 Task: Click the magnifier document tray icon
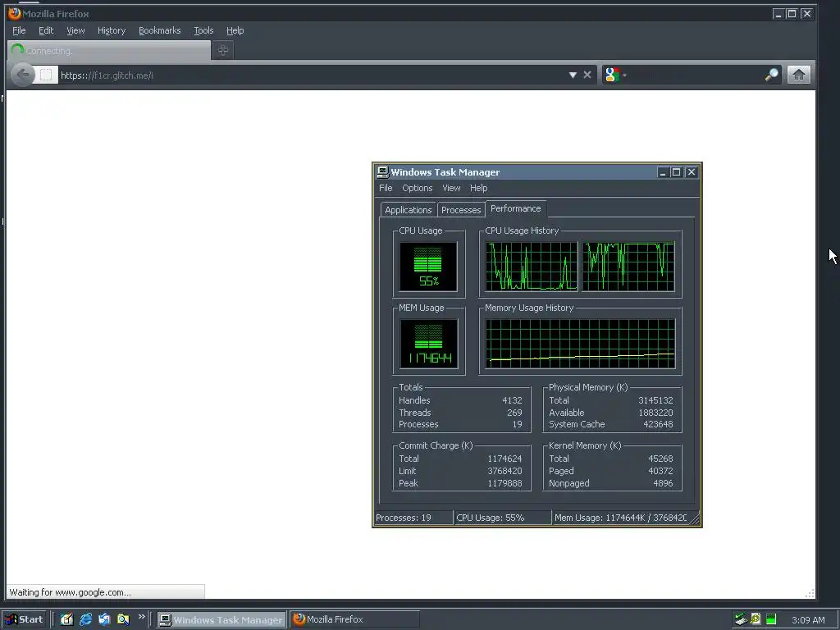coord(756,619)
